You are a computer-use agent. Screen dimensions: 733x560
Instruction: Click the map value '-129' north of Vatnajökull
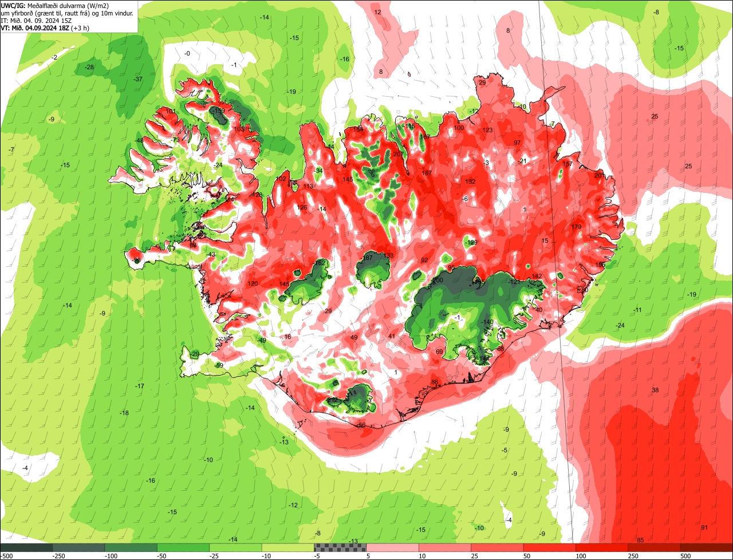[x=471, y=242]
